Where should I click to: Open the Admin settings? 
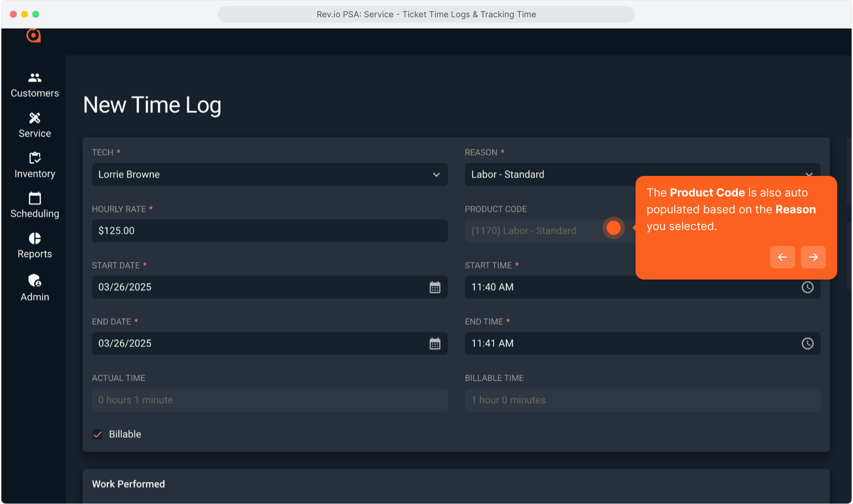[35, 287]
